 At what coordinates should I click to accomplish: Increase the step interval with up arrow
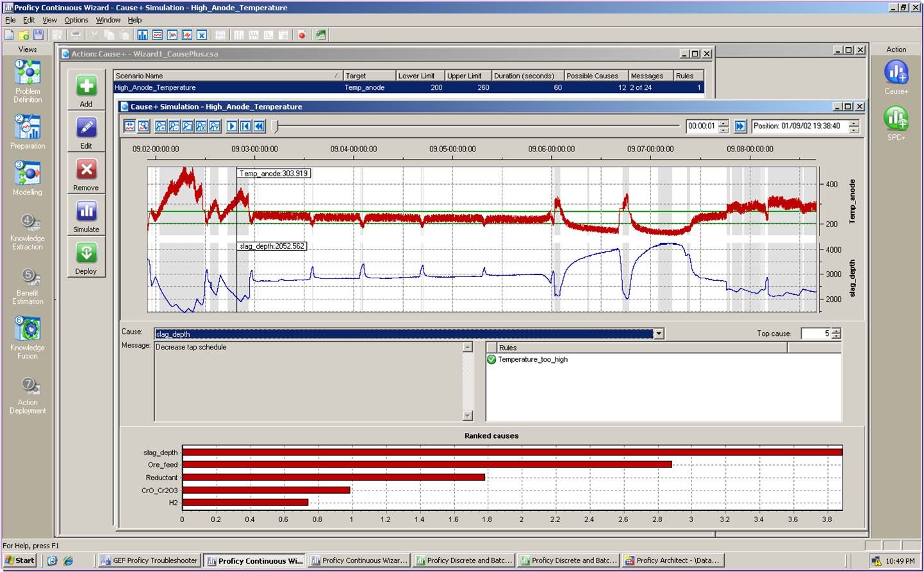tap(723, 123)
